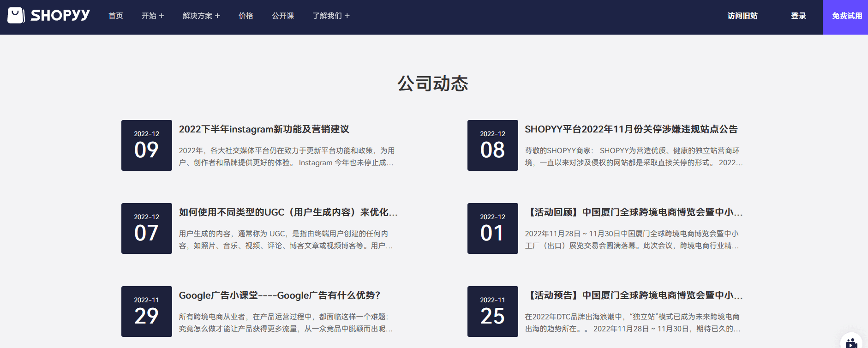Click the 访问旧站 link
The image size is (868, 348).
(x=742, y=16)
